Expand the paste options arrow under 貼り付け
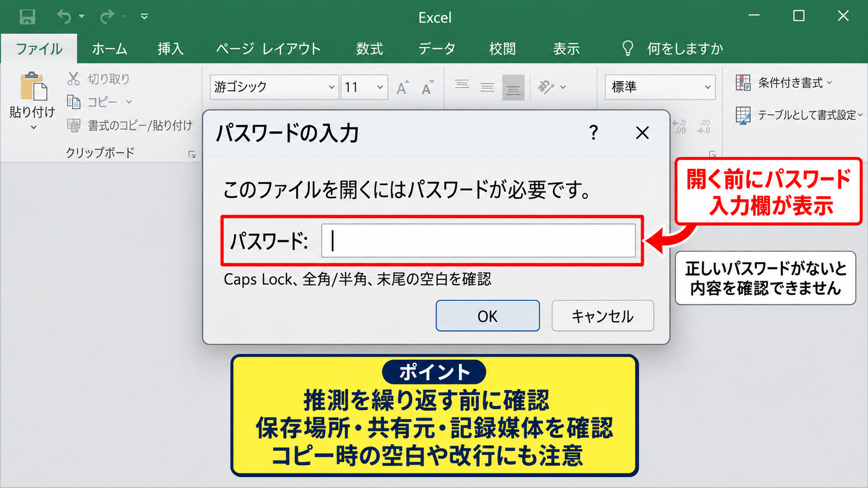 point(33,127)
